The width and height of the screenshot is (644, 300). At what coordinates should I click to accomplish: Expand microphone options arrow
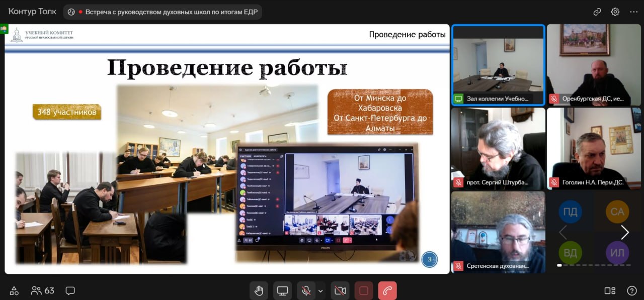(320, 290)
